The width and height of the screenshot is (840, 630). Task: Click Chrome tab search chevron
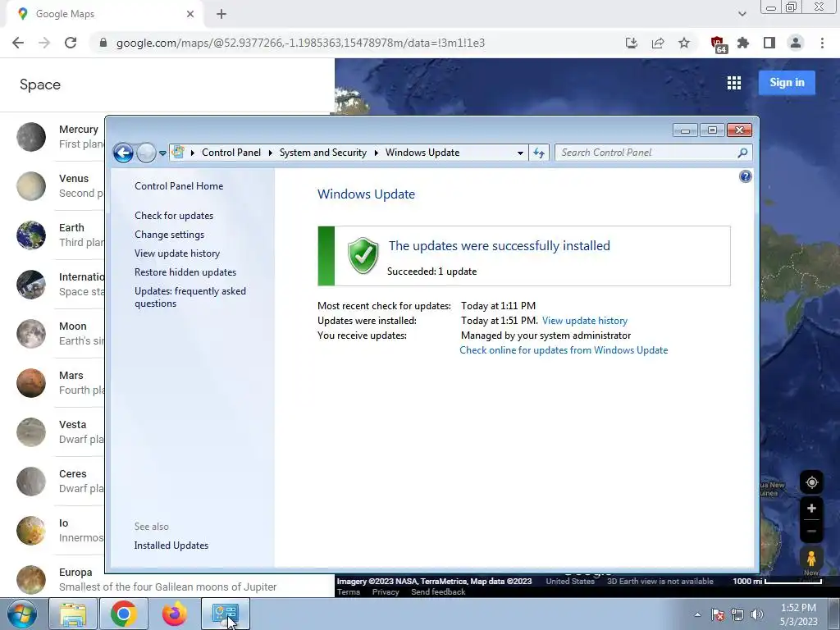742,14
